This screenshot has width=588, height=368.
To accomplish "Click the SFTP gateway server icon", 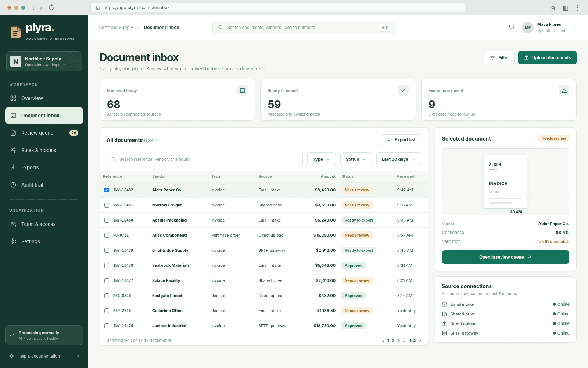I will pos(444,333).
